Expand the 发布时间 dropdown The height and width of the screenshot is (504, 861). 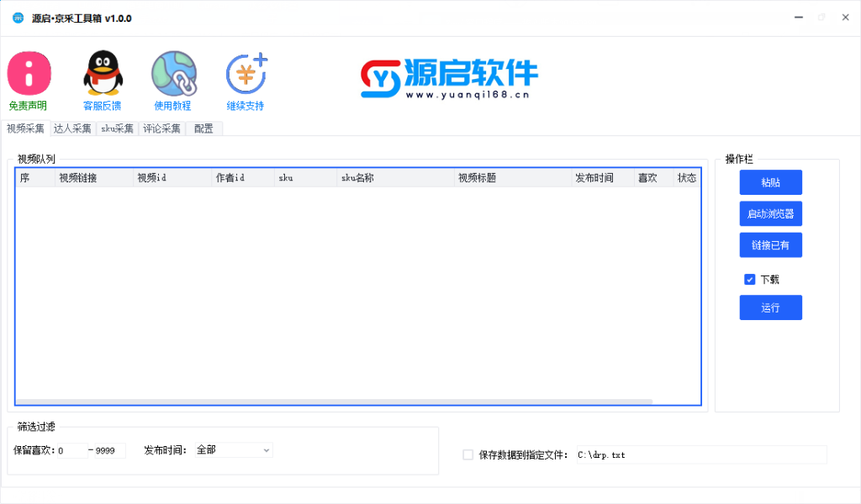click(x=233, y=450)
